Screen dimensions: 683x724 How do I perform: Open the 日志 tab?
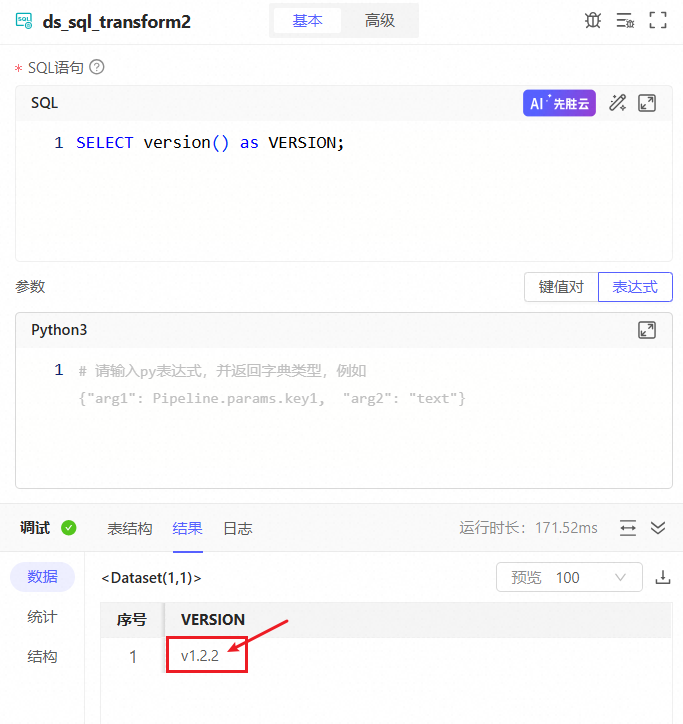coord(237,528)
